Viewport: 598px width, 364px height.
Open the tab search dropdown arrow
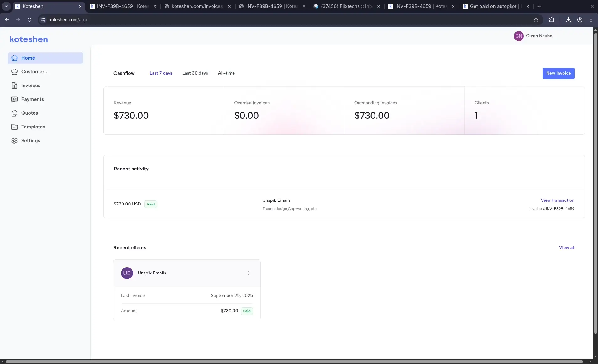(6, 6)
